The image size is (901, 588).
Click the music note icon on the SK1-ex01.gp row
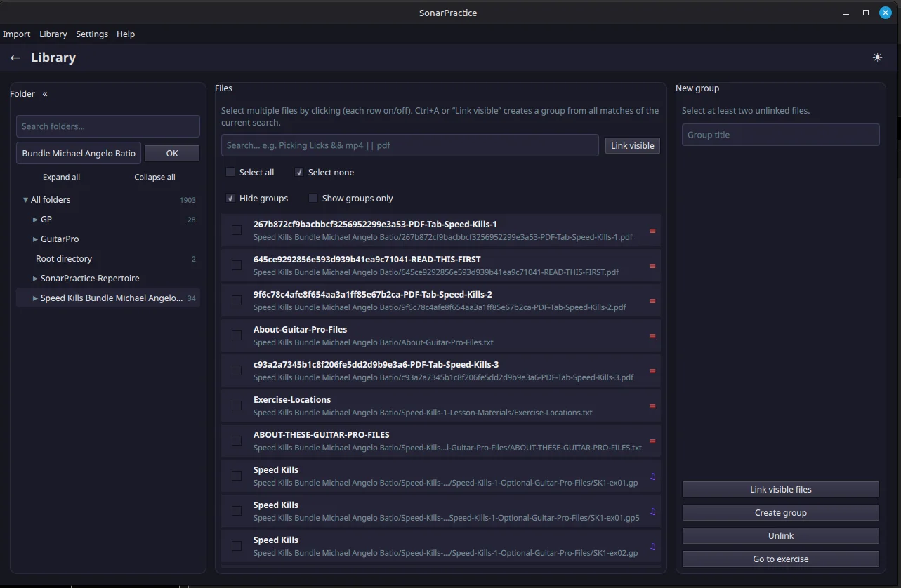click(x=652, y=476)
